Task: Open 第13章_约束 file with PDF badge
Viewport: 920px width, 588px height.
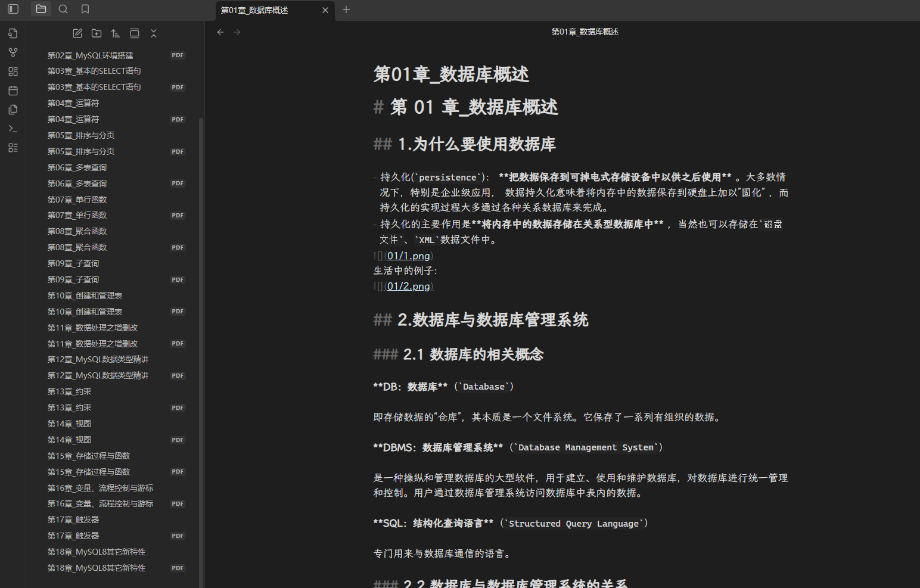Action: pyautogui.click(x=116, y=407)
